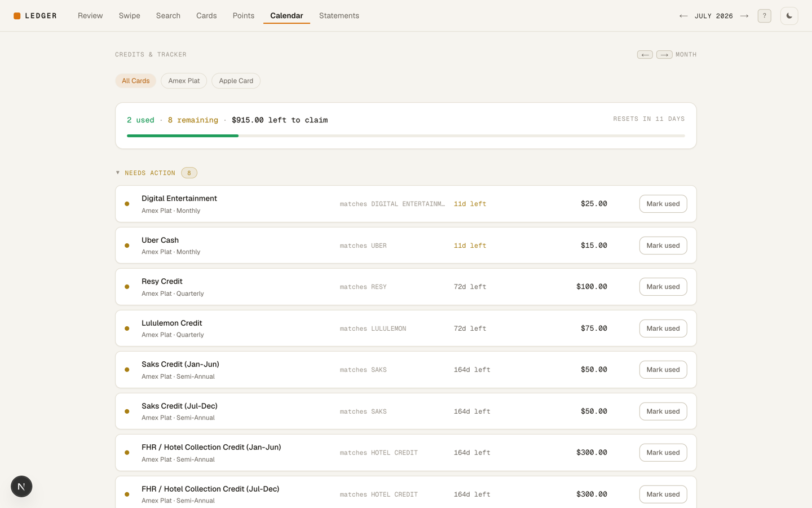
Task: Open the help question mark button
Action: coord(765,16)
